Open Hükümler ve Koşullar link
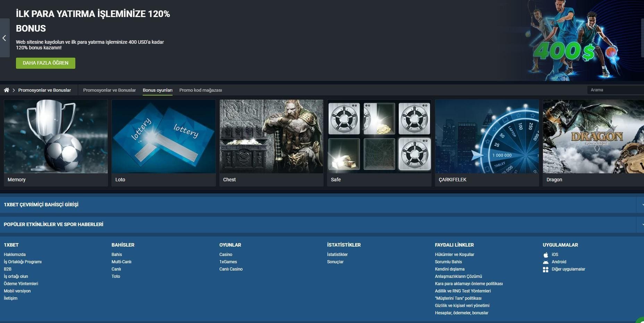Image resolution: width=644 pixels, height=323 pixels. point(454,255)
